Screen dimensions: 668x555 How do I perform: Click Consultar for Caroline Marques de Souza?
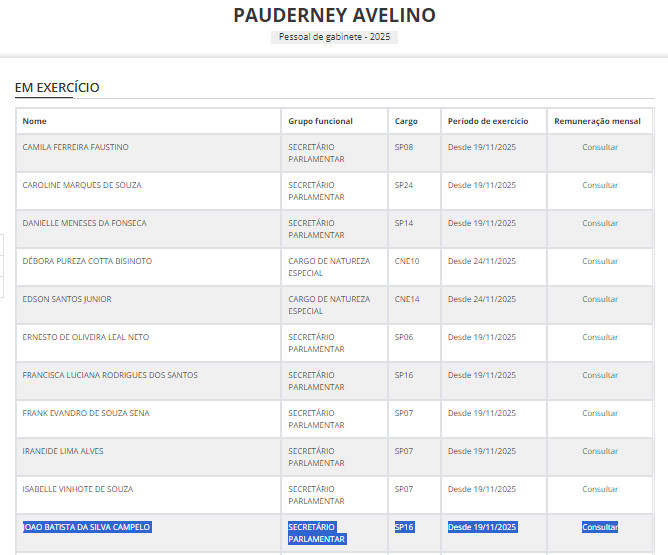pos(600,185)
